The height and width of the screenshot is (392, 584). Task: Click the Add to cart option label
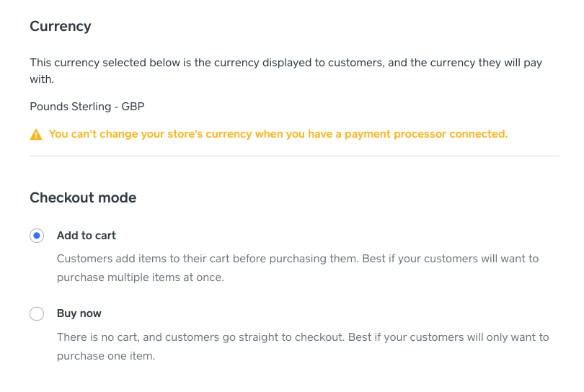click(x=86, y=236)
